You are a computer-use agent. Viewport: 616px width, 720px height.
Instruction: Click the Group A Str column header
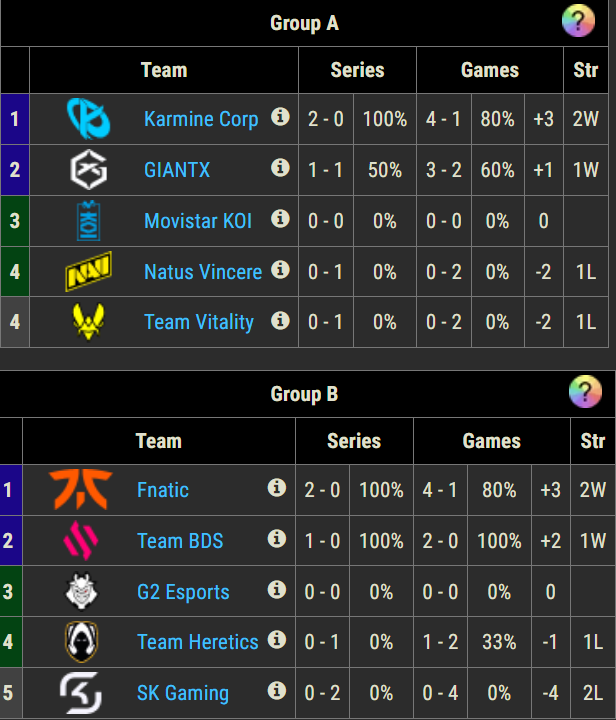(586, 70)
